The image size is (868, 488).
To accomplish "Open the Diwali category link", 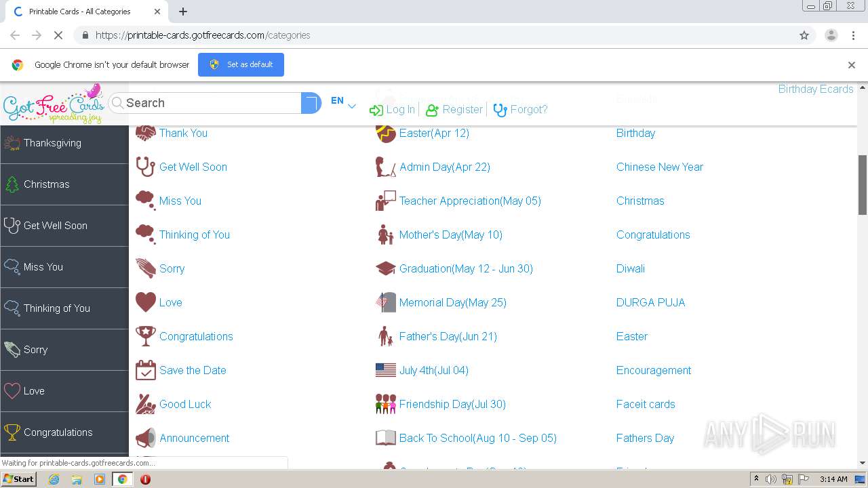I will (x=631, y=268).
